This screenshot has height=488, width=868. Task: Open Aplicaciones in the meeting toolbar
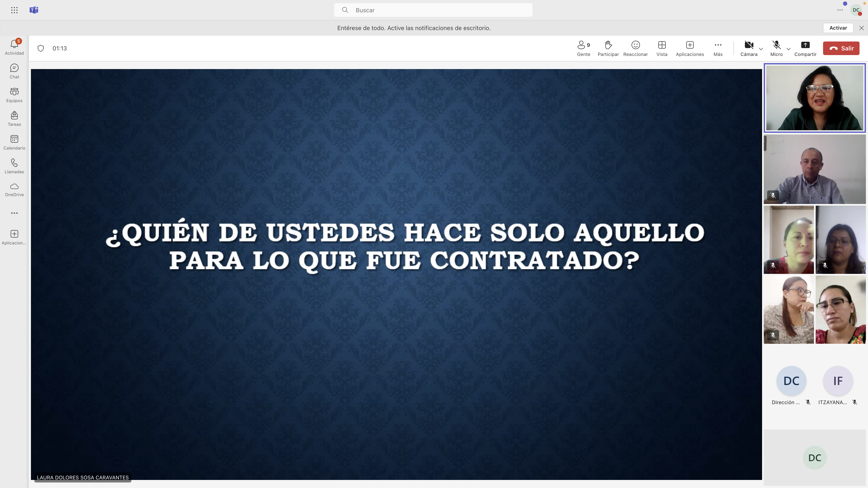pyautogui.click(x=690, y=49)
